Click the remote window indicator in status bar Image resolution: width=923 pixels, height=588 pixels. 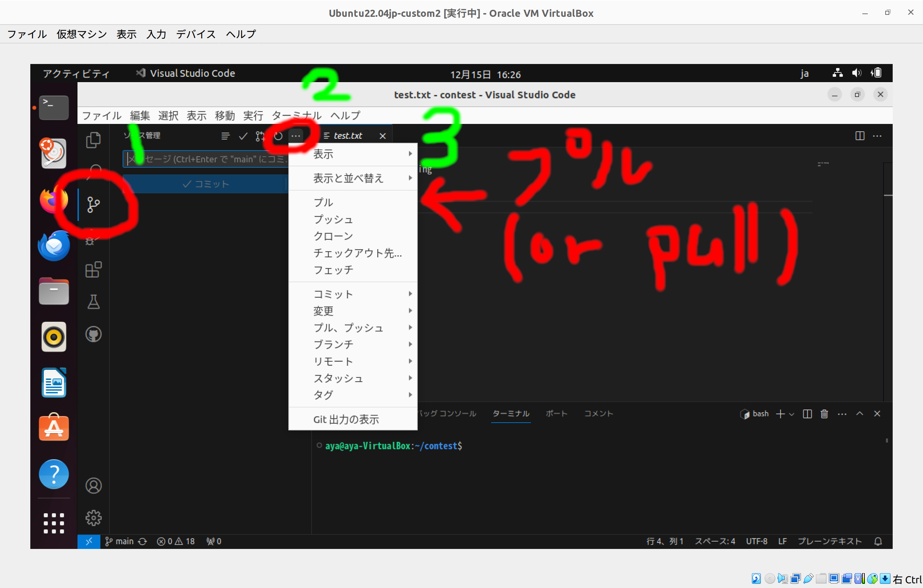[x=89, y=541]
